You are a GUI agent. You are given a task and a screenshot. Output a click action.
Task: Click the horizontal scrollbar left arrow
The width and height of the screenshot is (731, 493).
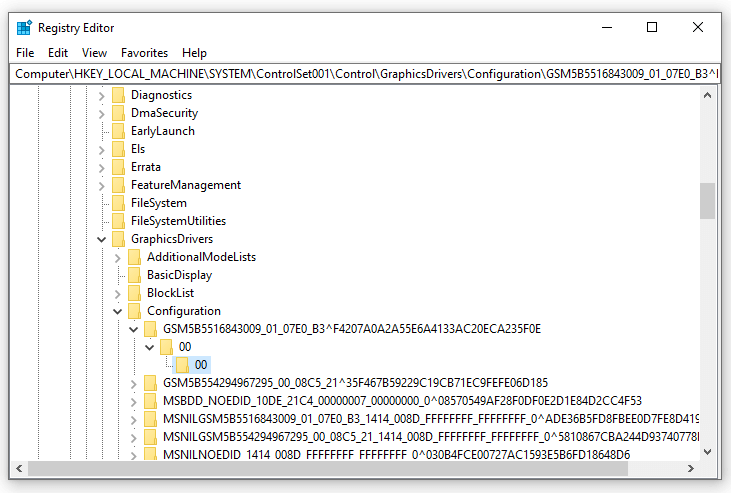[19, 468]
